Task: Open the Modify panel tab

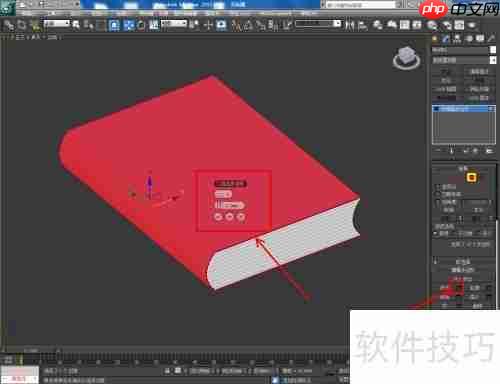Action: [446, 39]
